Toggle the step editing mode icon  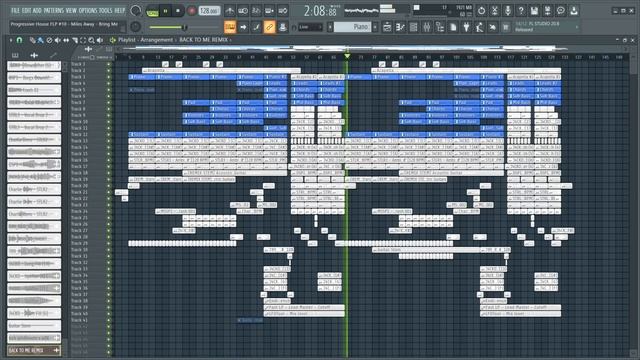(x=256, y=27)
